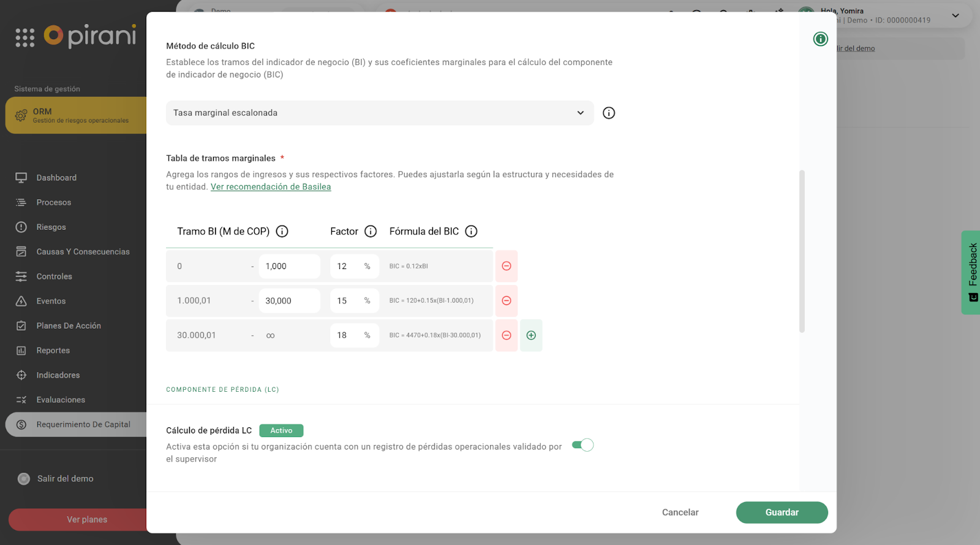Image resolution: width=980 pixels, height=545 pixels.
Task: Show info for the BIC calculation method dropdown
Action: [609, 113]
